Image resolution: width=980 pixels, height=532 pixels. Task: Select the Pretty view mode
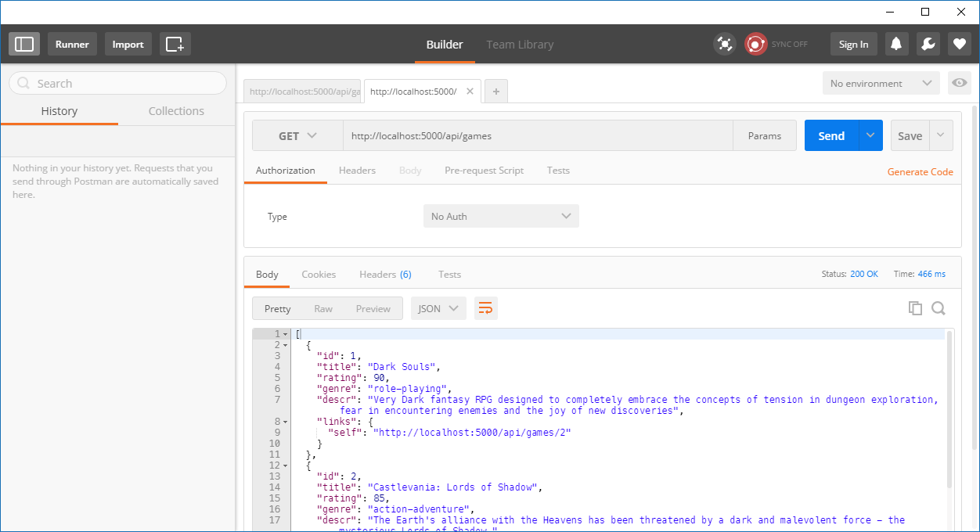(277, 308)
